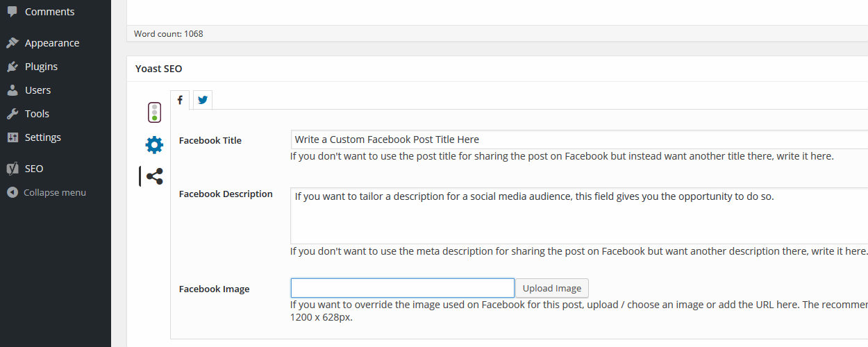Open the Yoast traffic light content tab
The height and width of the screenshot is (347, 868).
pos(154,112)
